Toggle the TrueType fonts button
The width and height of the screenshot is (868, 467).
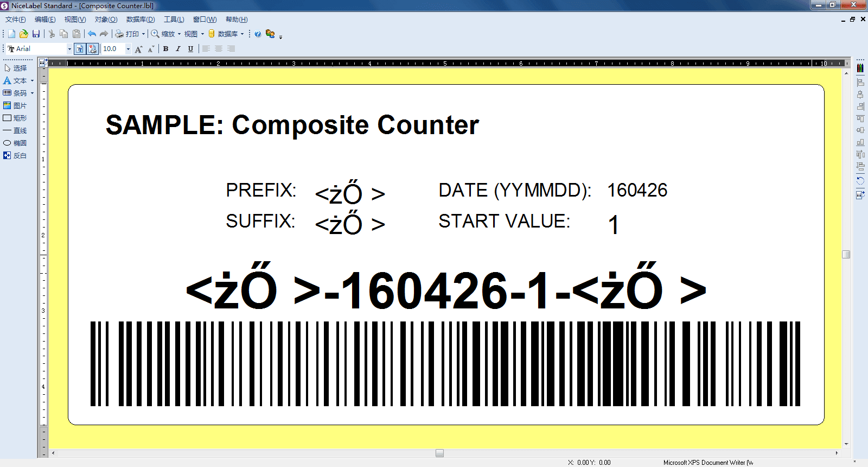[80, 49]
